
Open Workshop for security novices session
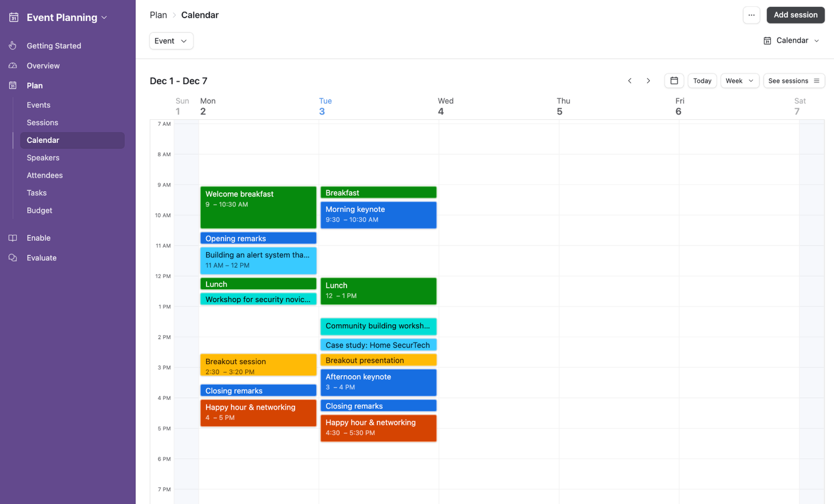[x=258, y=299]
